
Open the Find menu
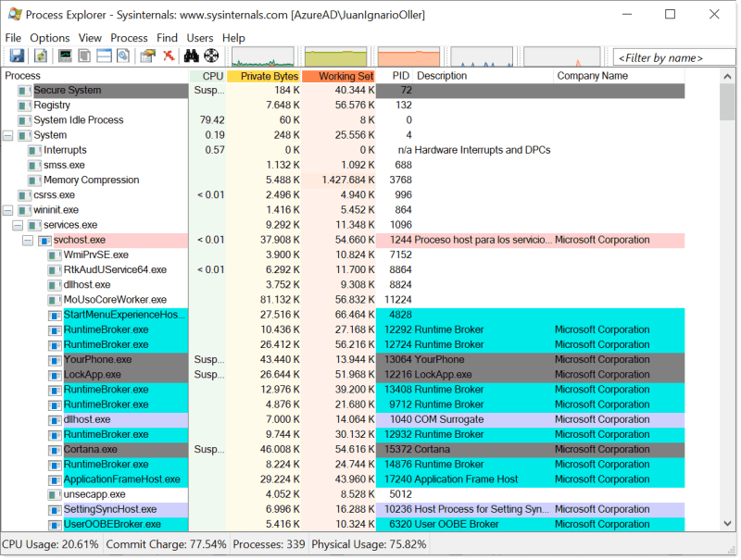pyautogui.click(x=167, y=38)
